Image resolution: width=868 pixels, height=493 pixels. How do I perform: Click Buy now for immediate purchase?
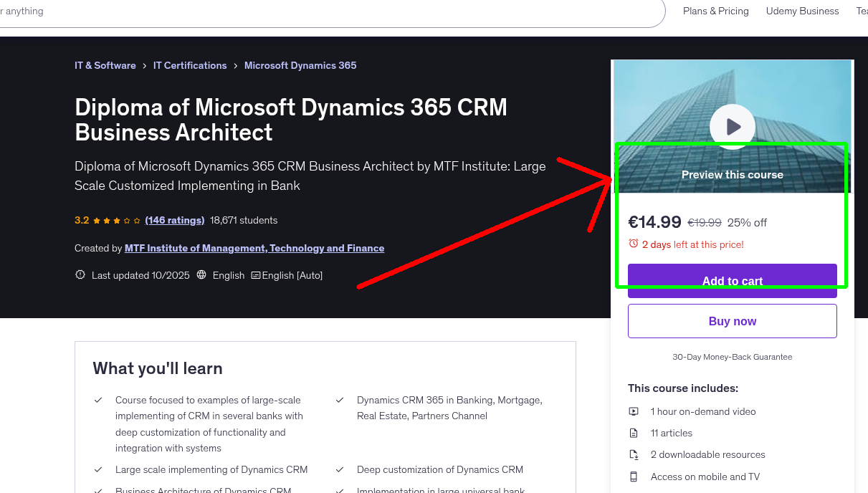(x=732, y=320)
